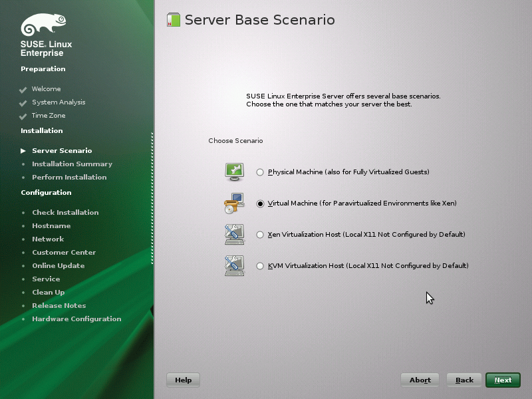Click the Installation Summary step
532x399 pixels.
(73, 164)
